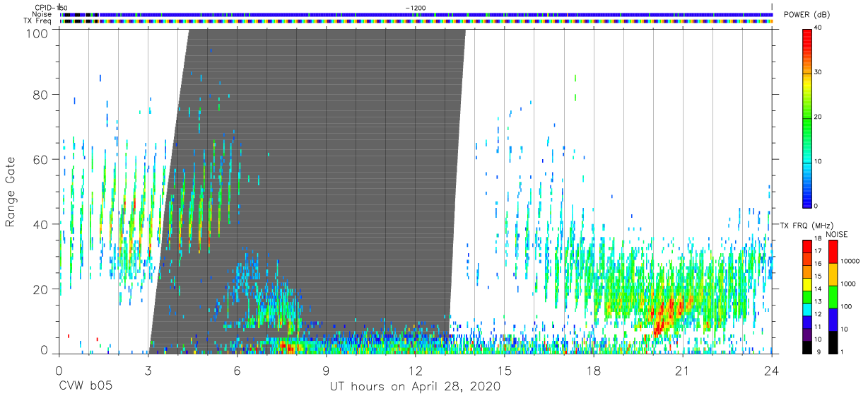Viewport: 868px width, 401px height.
Task: Click the 10000 label on the NOISE scale
Action: [x=850, y=262]
